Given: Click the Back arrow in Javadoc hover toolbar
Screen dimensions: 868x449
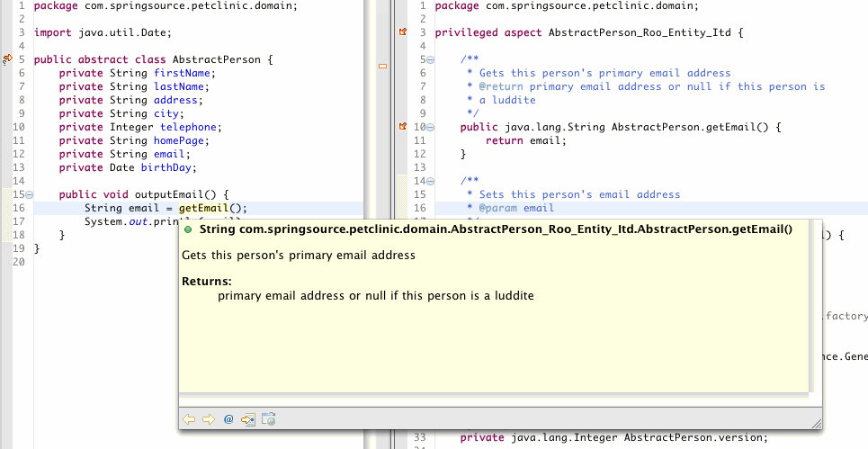Looking at the screenshot, I should [x=189, y=419].
